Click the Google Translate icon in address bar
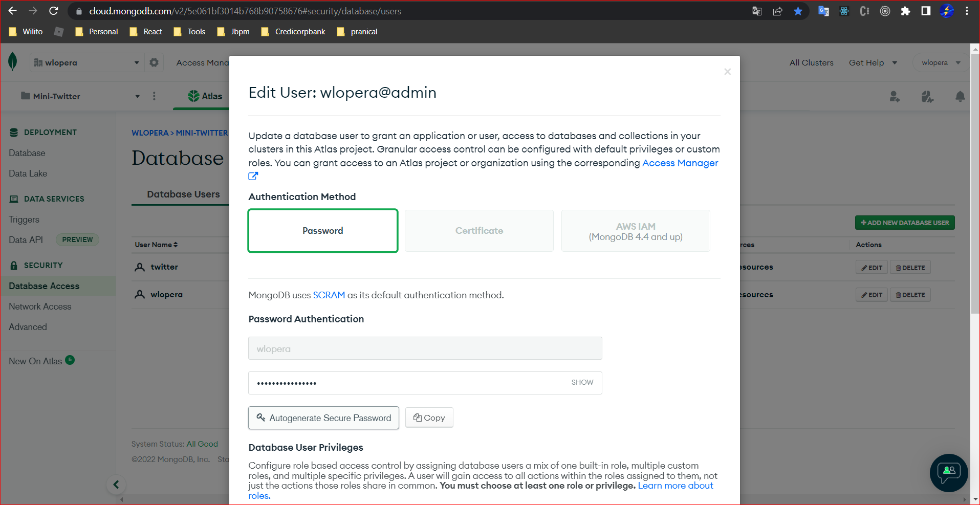This screenshot has height=505, width=980. click(756, 11)
